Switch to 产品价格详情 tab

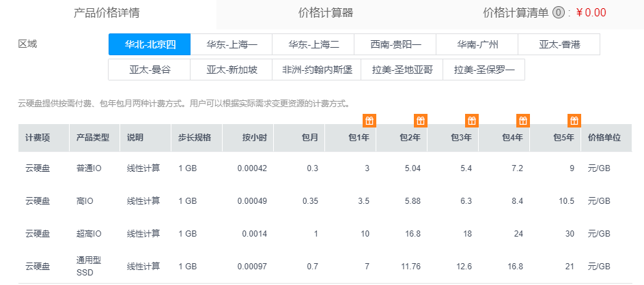(107, 13)
